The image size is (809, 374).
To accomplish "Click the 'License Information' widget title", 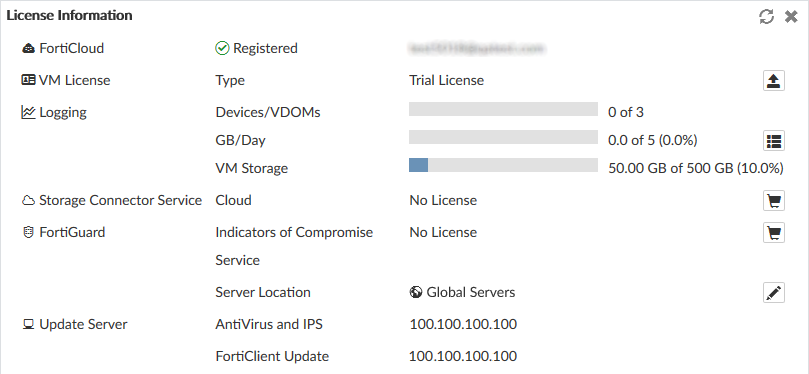I will [69, 15].
